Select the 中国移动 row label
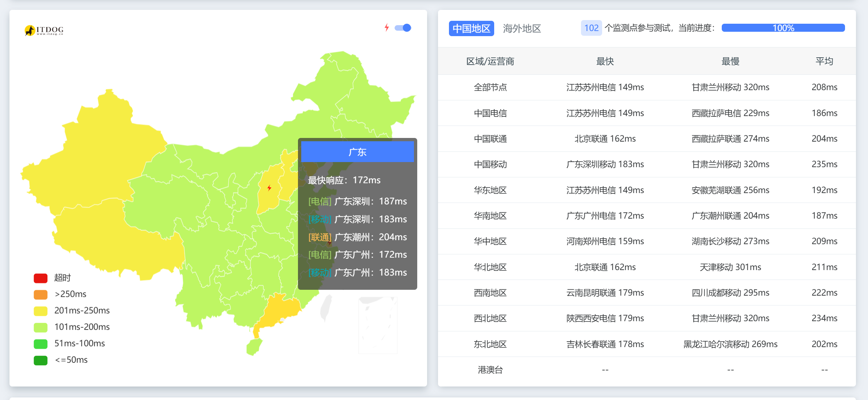Screen dimensions: 868x400 click(490, 164)
